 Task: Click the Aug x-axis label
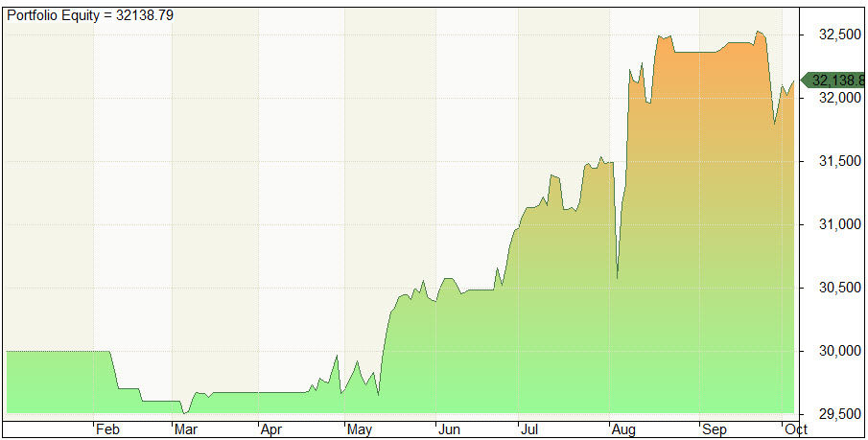[x=623, y=429]
